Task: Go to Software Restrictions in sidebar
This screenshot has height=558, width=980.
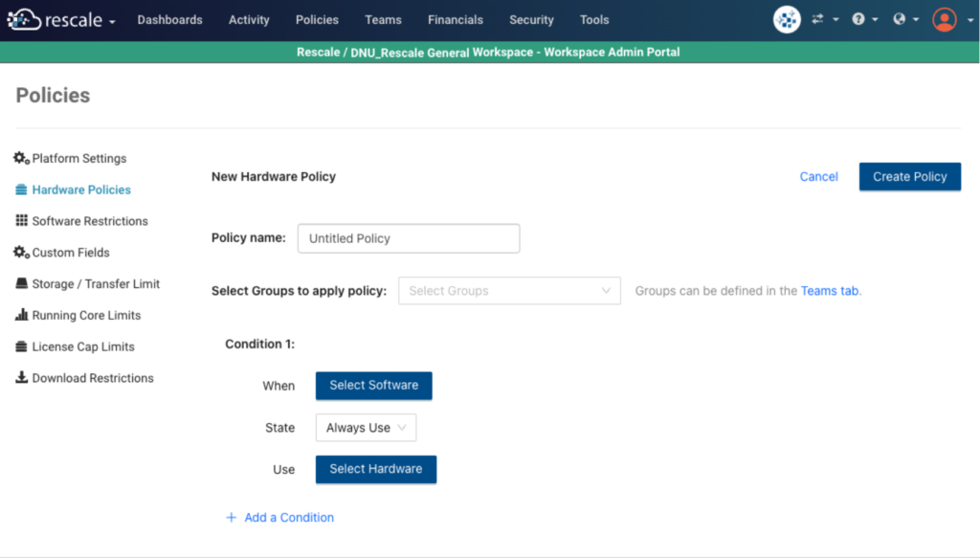Action: coord(90,221)
